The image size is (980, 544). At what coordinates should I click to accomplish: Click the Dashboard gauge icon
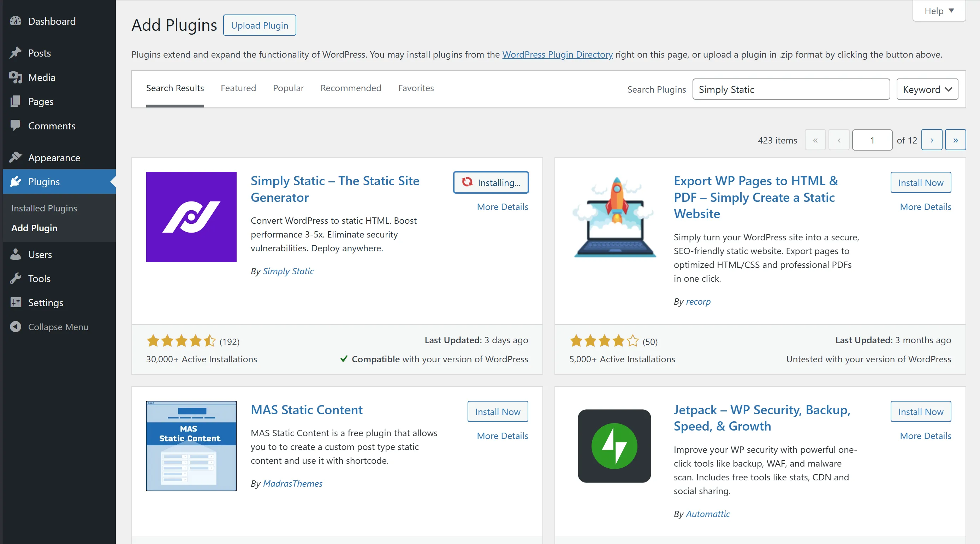pos(16,21)
